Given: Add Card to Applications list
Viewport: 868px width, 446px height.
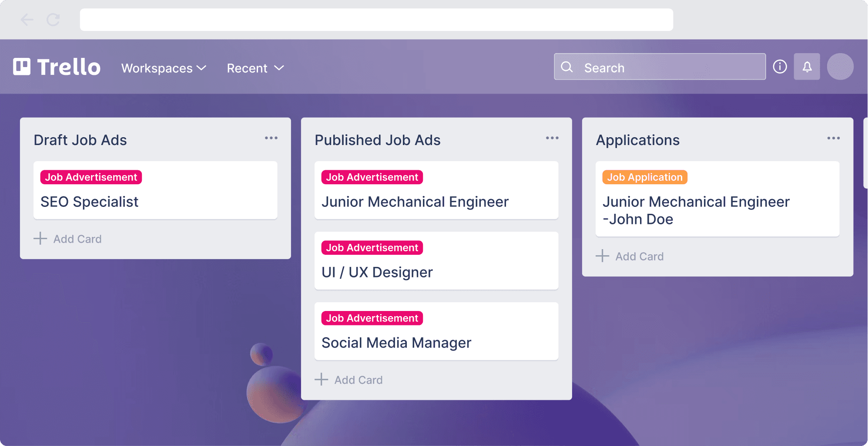Looking at the screenshot, I should [x=630, y=256].
